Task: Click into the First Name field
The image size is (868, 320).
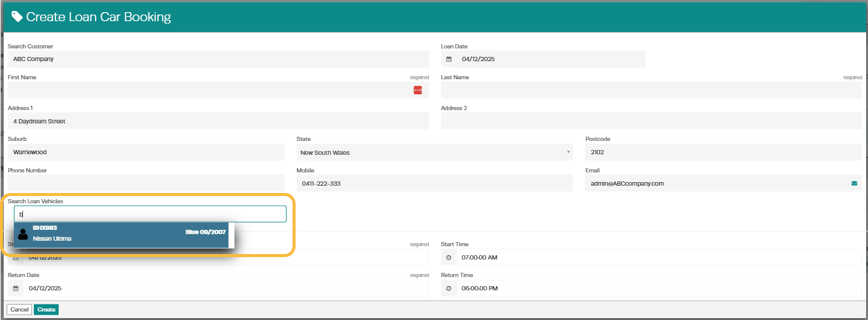Action: pos(218,90)
